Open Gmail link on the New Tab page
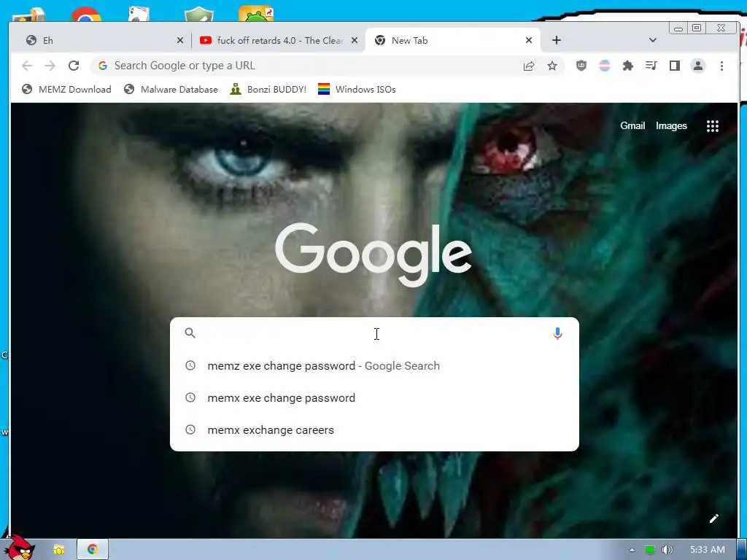Screen dimensions: 747x560 click(x=632, y=125)
